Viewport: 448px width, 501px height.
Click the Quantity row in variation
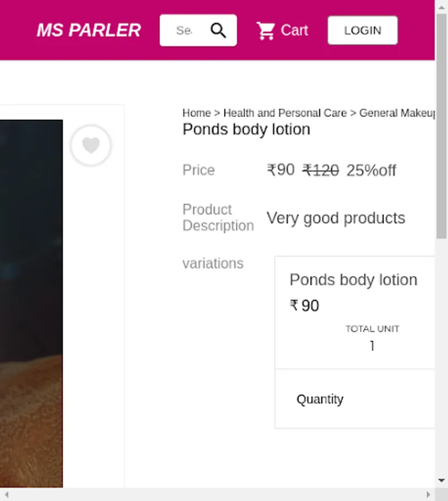click(355, 399)
